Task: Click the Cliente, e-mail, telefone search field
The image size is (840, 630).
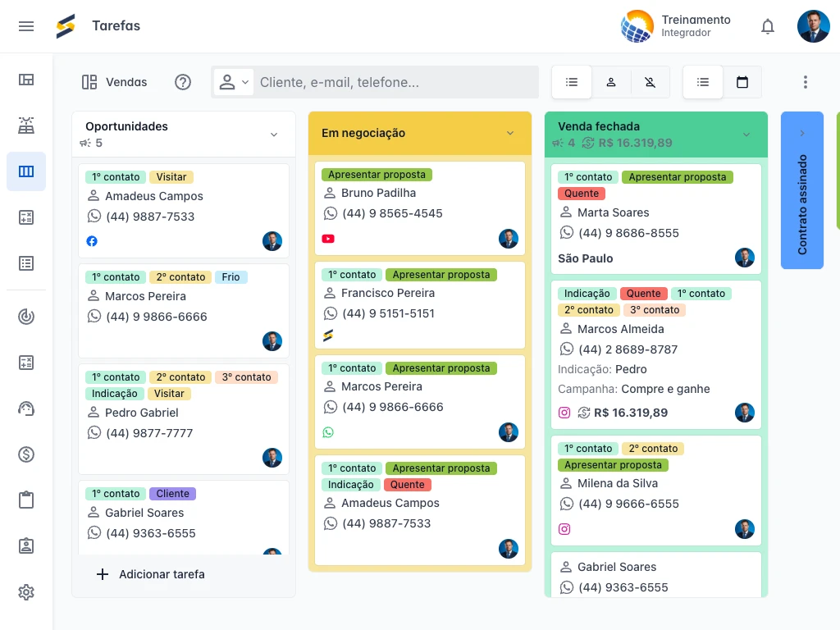Action: [x=386, y=82]
